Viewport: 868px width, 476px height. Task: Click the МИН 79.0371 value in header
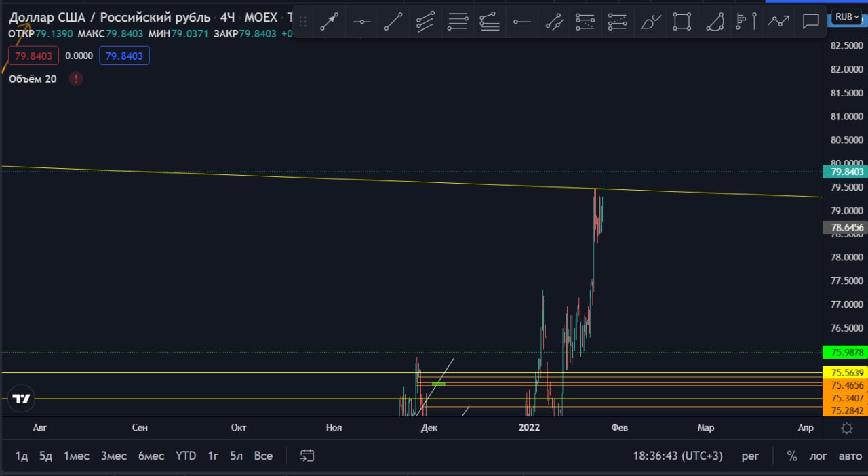(x=191, y=33)
